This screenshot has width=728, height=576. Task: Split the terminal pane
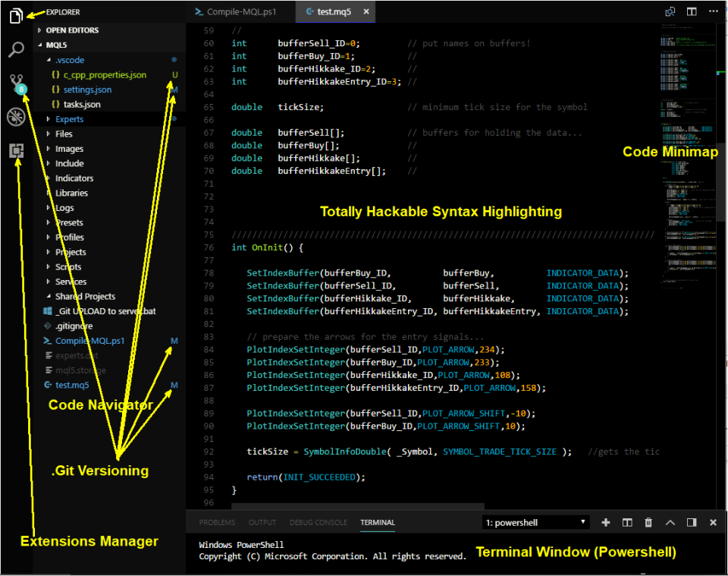[627, 523]
